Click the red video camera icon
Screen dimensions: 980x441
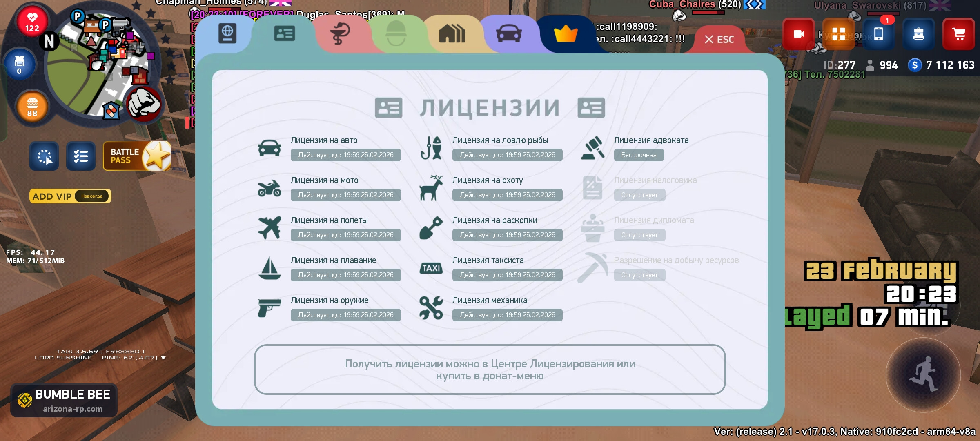click(x=798, y=34)
